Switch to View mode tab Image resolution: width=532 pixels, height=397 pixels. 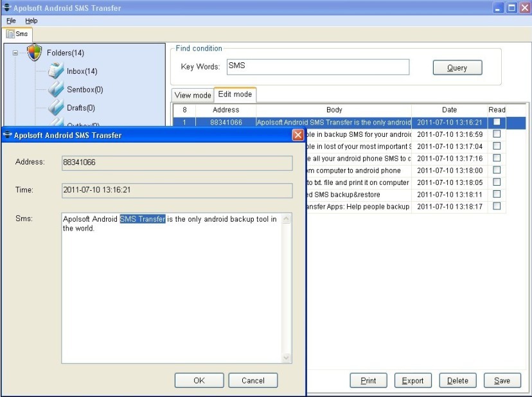193,95
